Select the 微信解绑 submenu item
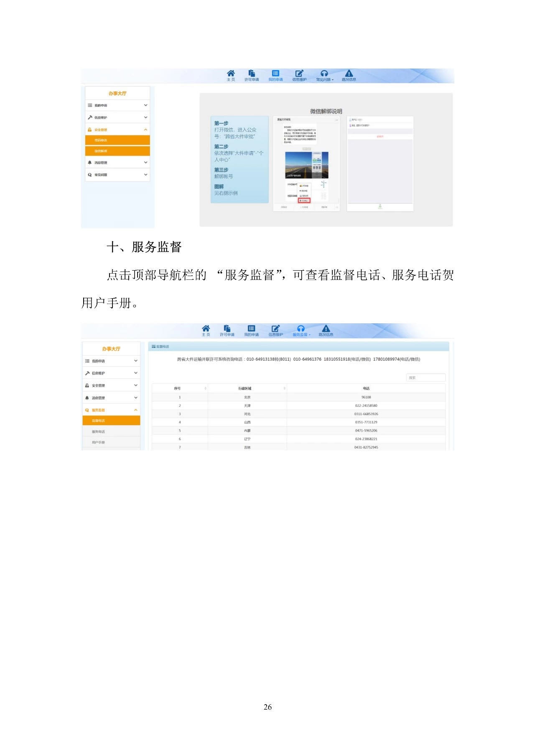Viewport: 535px width, 756px height. (117, 151)
